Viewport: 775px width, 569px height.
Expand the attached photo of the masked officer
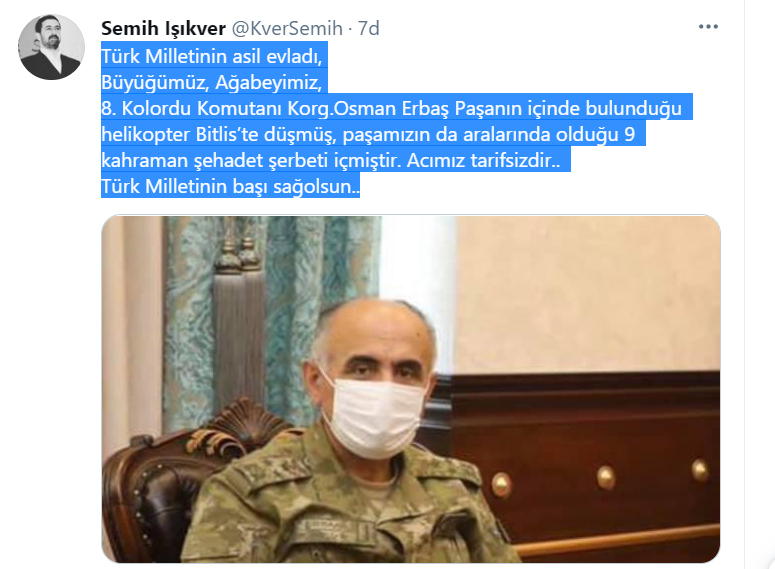point(411,389)
